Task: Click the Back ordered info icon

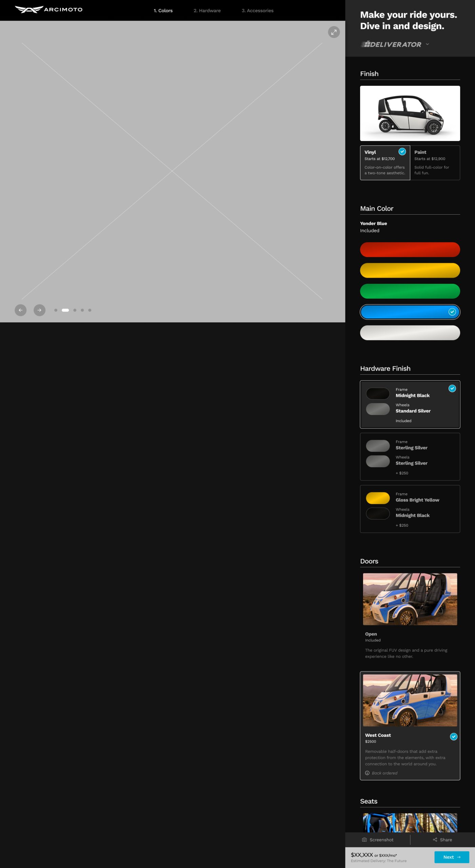Action: [x=367, y=773]
